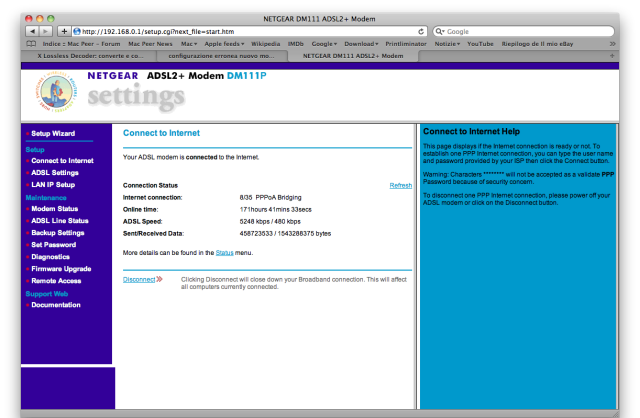This screenshot has height=418, width=640.
Task: Select the NETGEAR DM111 ADSL2+ Modem tab
Action: (353, 56)
